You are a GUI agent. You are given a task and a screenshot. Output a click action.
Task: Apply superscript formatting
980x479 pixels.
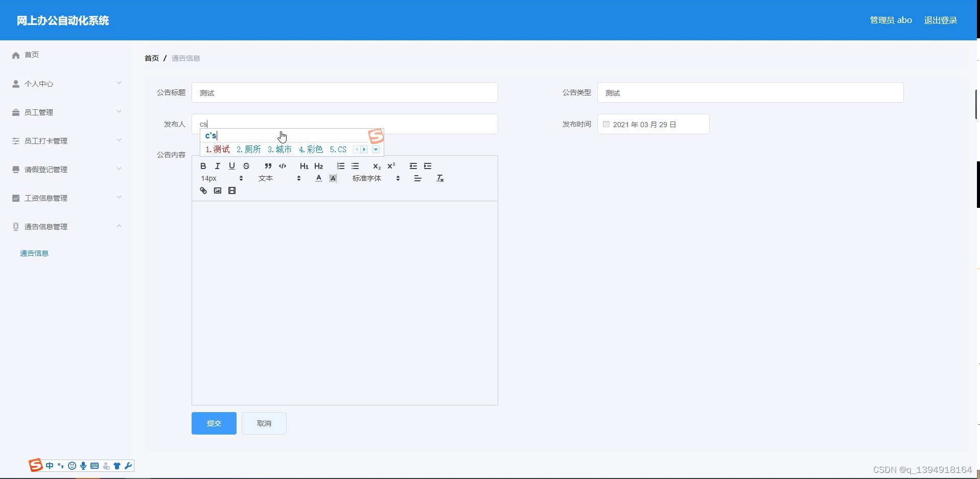[391, 166]
